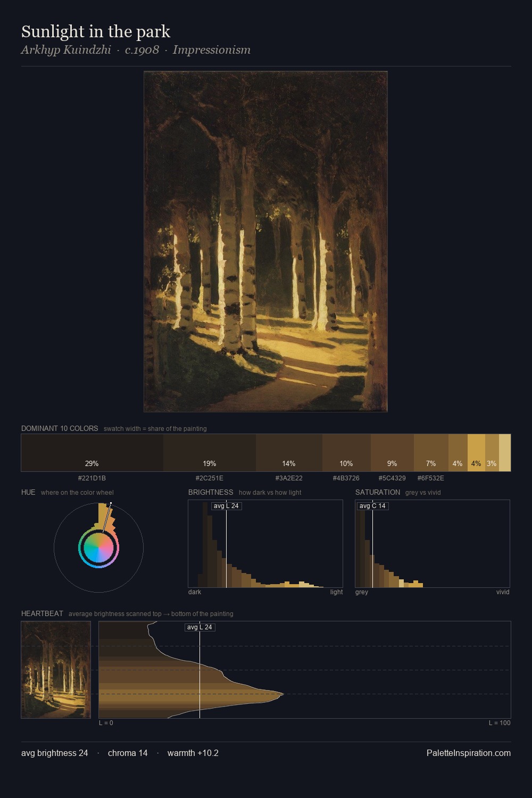The width and height of the screenshot is (532, 798).
Task: Click the 'c.1908' date text
Action: [x=142, y=50]
